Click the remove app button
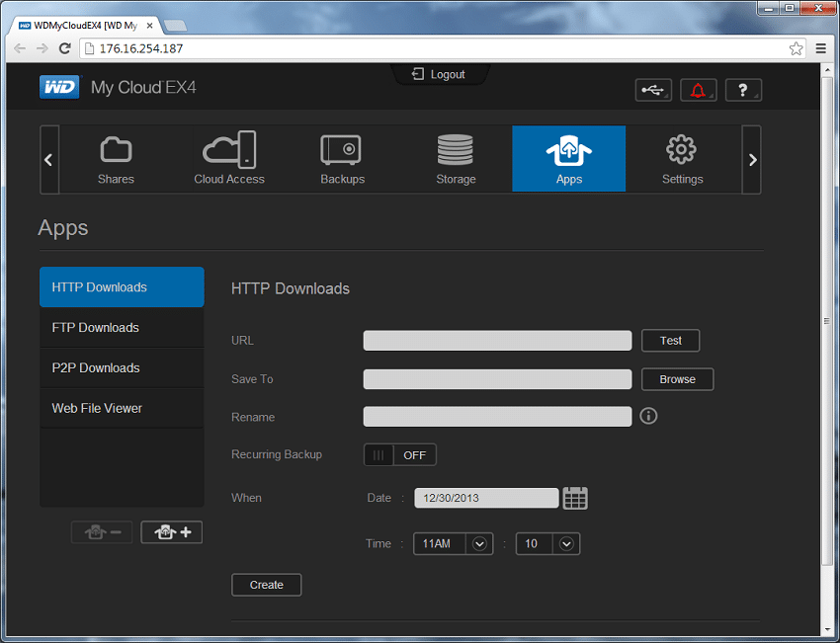 point(102,532)
